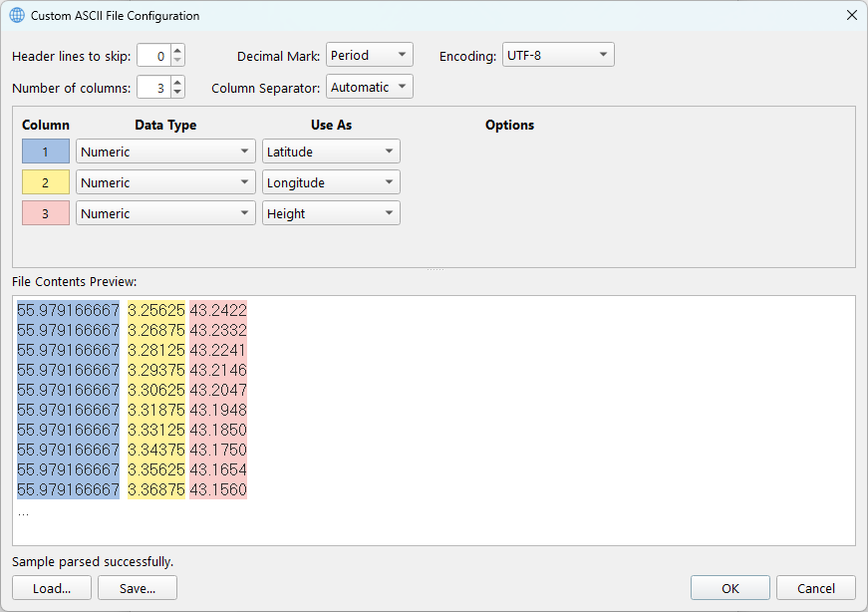This screenshot has width=868, height=612.
Task: Increase number of columns with up arrow
Action: [177, 82]
